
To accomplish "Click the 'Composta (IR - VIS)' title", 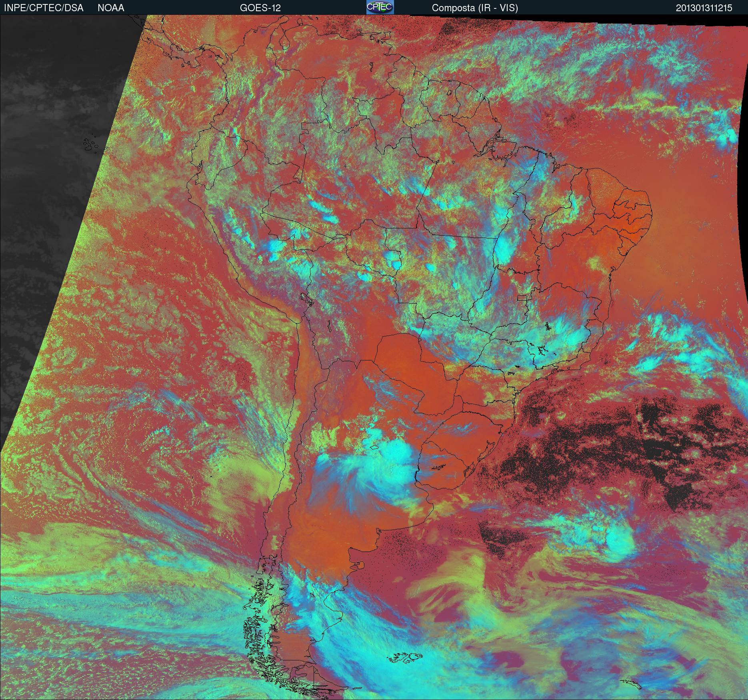I will click(x=475, y=8).
